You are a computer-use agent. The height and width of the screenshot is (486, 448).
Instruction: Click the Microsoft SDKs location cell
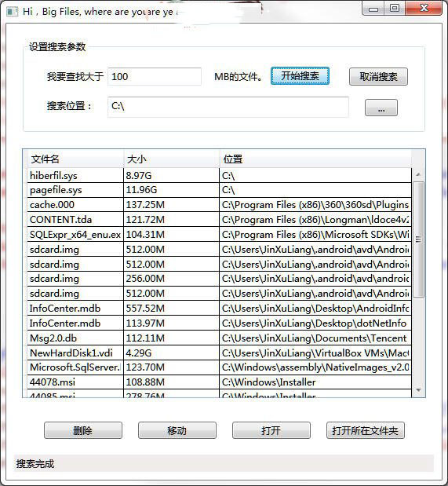point(315,234)
